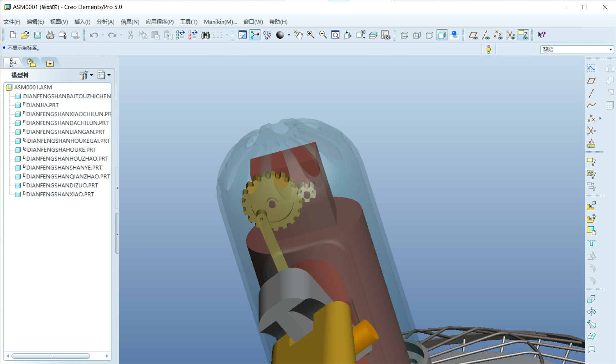Redo the last undone operation
The image size is (616, 364).
pyautogui.click(x=112, y=35)
